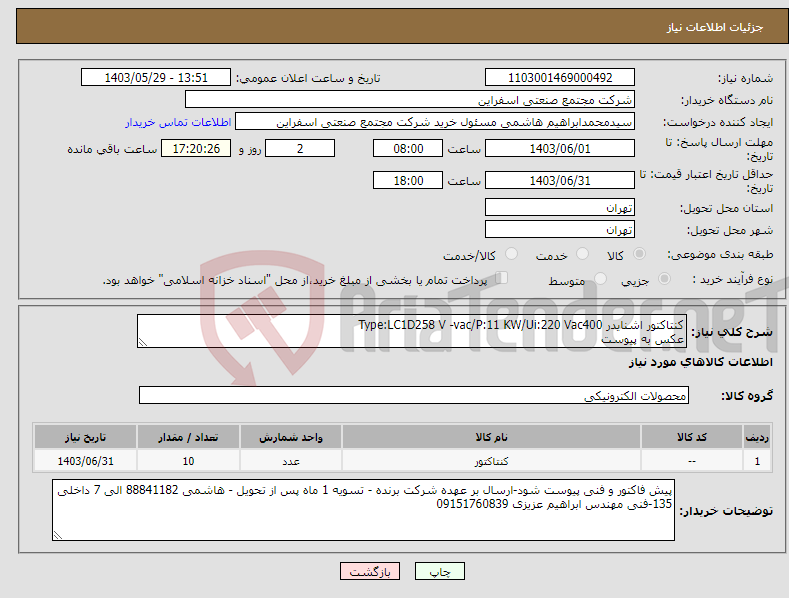Click the quantity cell showing 10
The width and height of the screenshot is (789, 598).
[188, 461]
